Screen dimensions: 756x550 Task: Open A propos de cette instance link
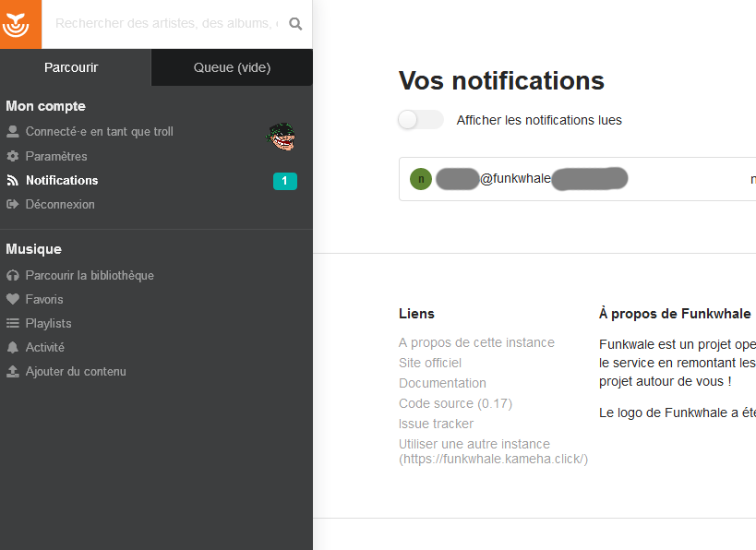pyautogui.click(x=476, y=342)
